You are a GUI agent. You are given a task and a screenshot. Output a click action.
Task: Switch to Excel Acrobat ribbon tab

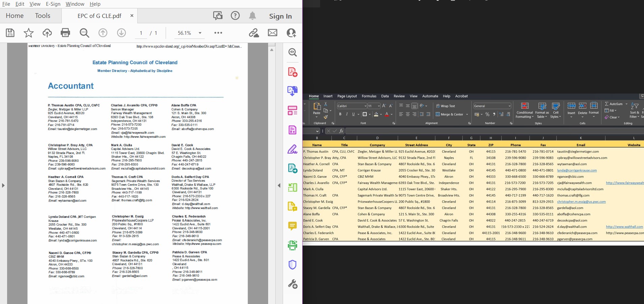(461, 96)
